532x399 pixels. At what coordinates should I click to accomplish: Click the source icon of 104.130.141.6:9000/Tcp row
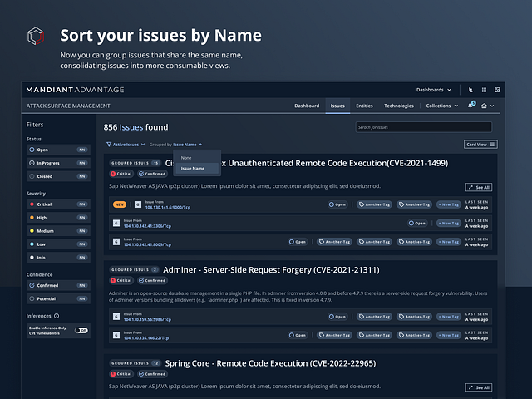pyautogui.click(x=138, y=204)
